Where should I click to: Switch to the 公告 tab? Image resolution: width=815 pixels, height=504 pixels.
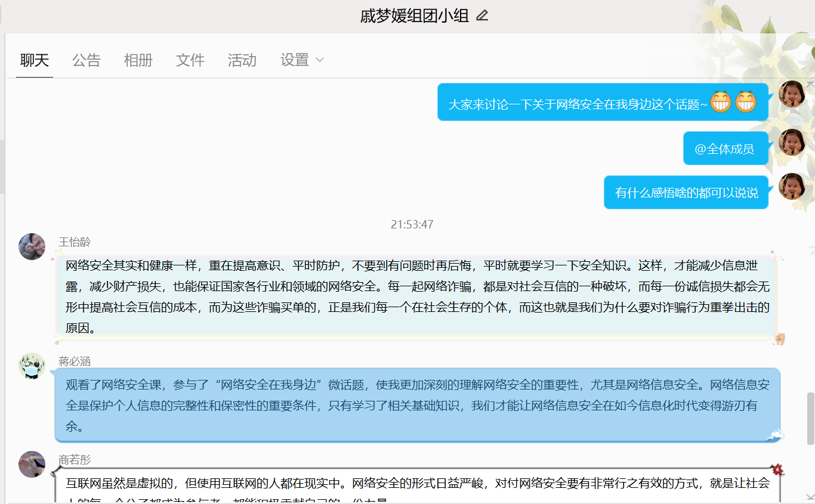[87, 60]
